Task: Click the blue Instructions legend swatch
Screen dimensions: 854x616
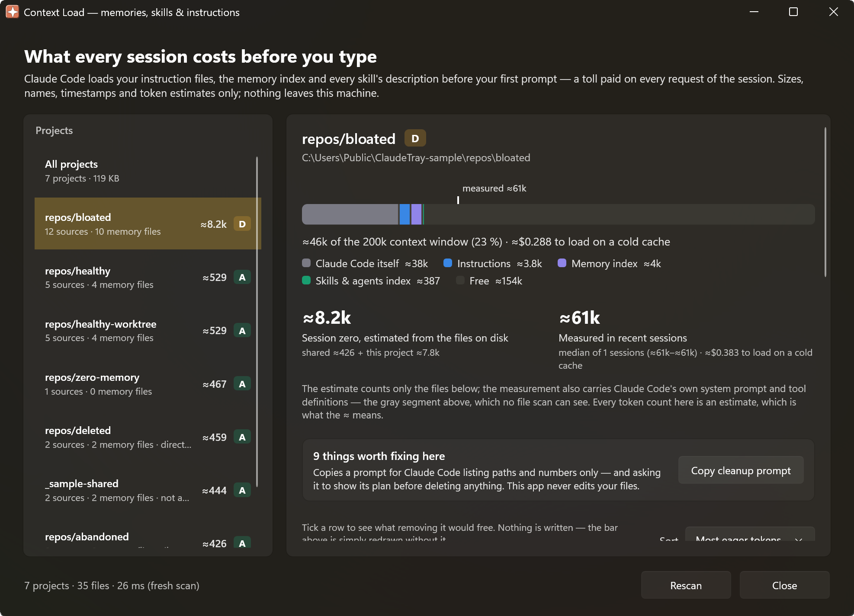Action: click(448, 263)
